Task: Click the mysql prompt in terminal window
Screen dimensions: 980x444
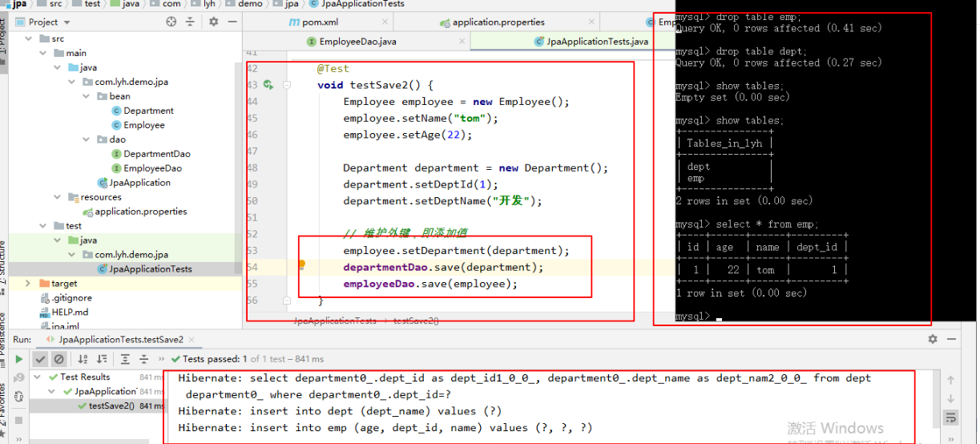Action: pyautogui.click(x=693, y=317)
